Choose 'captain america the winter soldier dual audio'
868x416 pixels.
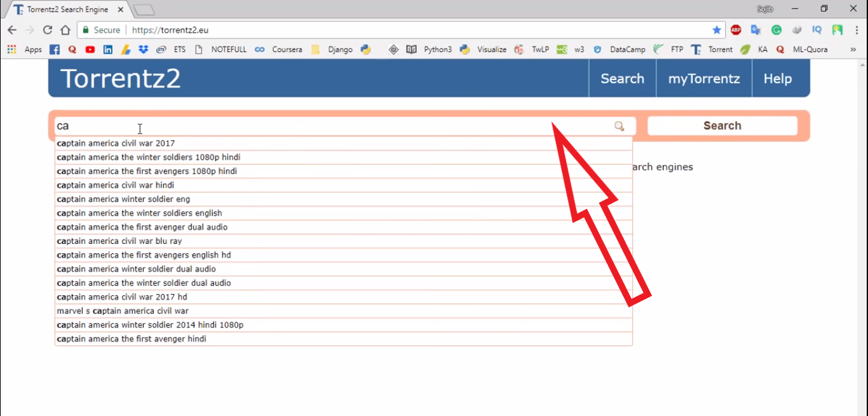point(344,283)
